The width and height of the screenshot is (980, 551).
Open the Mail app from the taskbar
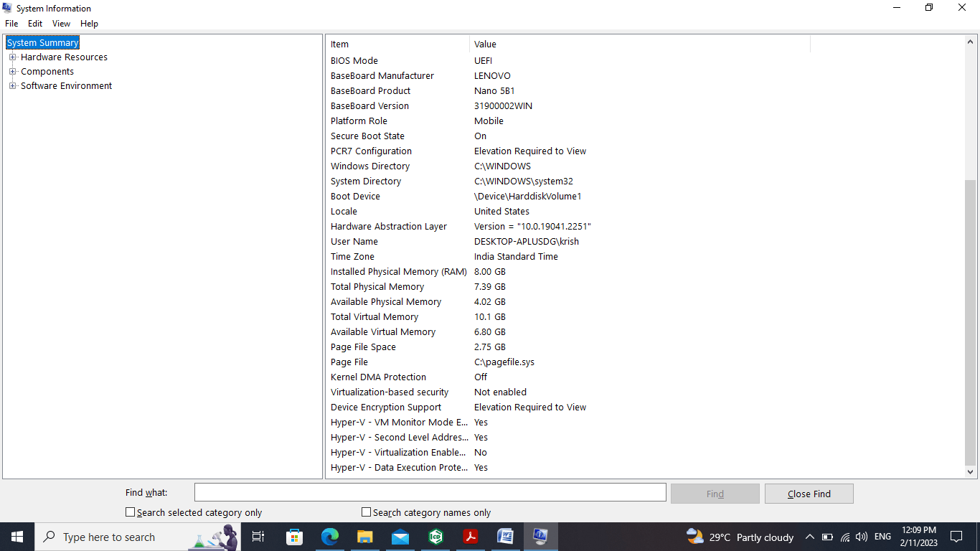point(400,537)
